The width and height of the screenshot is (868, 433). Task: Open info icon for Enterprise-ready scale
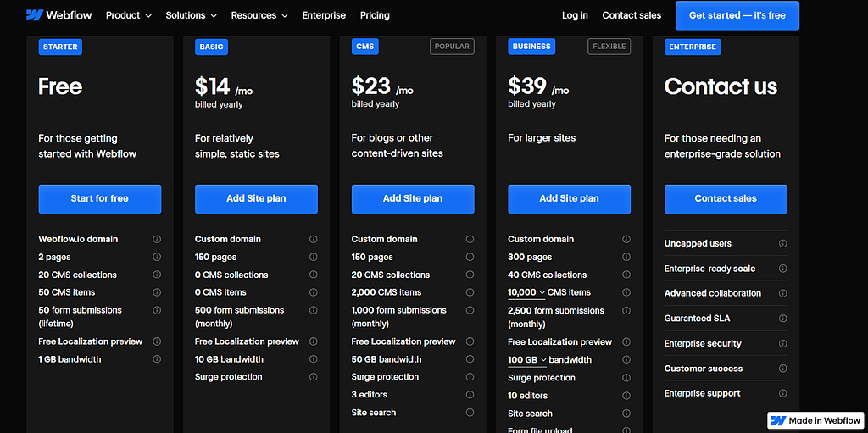coord(782,269)
